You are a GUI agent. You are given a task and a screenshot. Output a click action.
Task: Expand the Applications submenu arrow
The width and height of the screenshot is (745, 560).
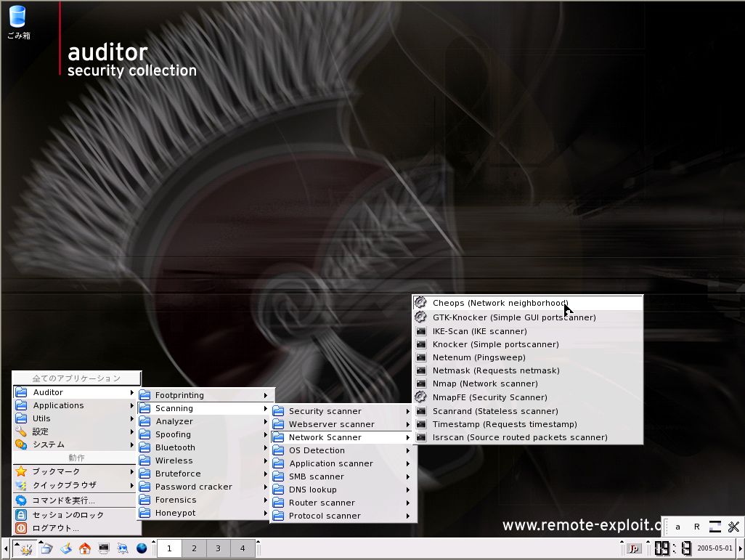click(131, 405)
